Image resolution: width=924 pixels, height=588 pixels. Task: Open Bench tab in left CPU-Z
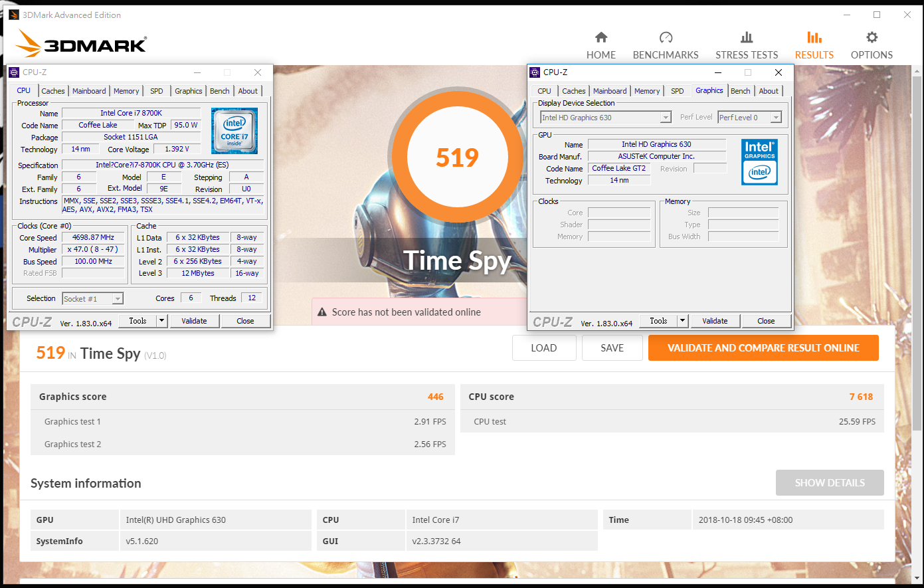click(x=220, y=91)
